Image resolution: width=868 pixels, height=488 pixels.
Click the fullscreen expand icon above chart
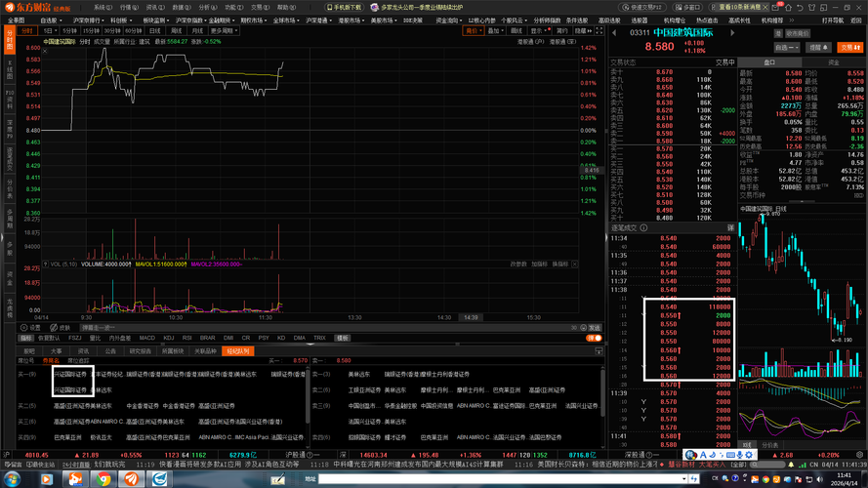(599, 31)
